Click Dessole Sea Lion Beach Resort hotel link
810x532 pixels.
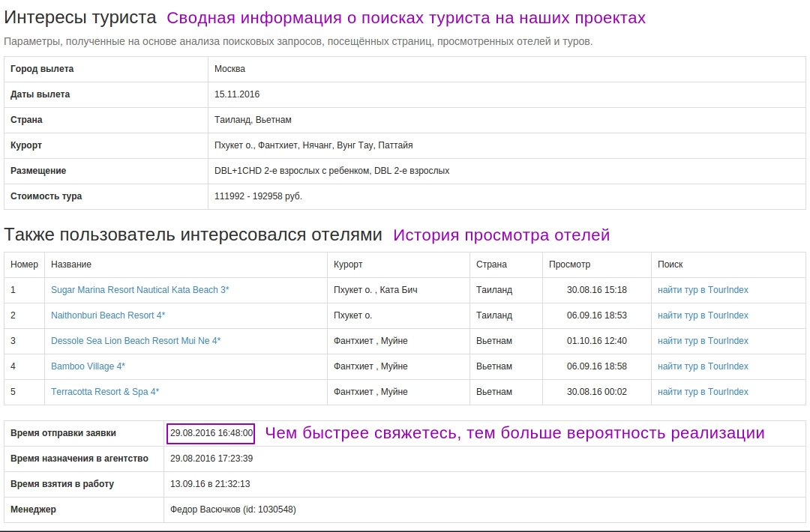(136, 341)
